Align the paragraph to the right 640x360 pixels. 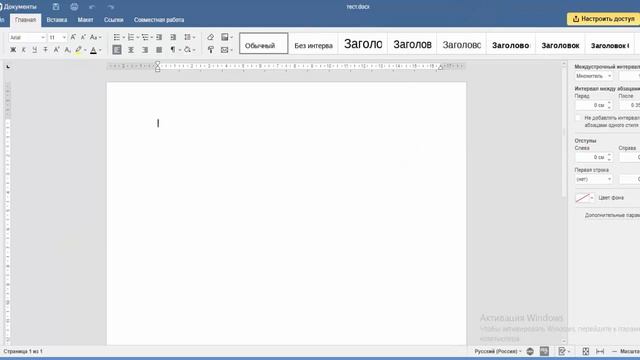pyautogui.click(x=145, y=50)
